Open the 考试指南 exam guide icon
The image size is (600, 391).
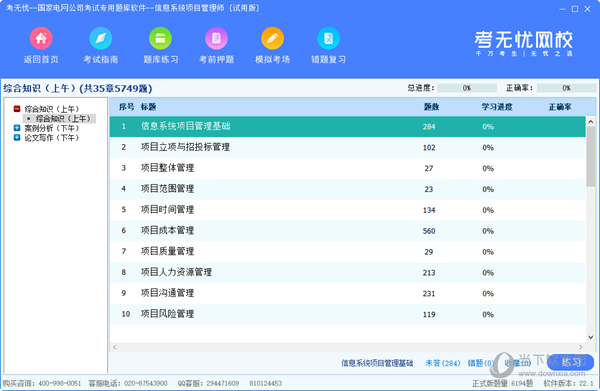pyautogui.click(x=101, y=38)
